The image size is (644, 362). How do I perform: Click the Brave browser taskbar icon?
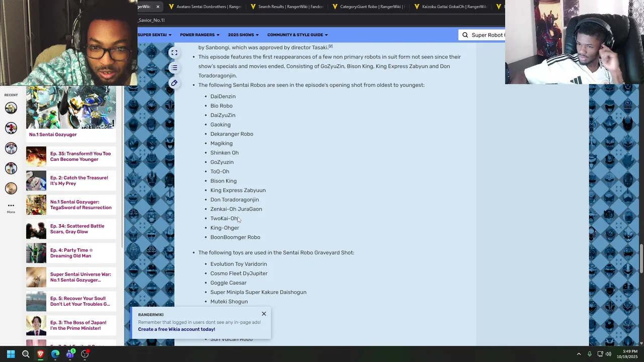click(x=40, y=354)
